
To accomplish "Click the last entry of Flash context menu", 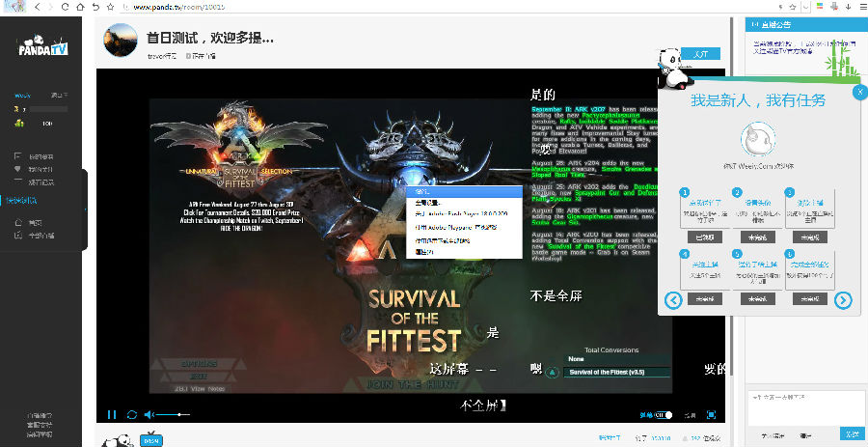I will pos(464,252).
